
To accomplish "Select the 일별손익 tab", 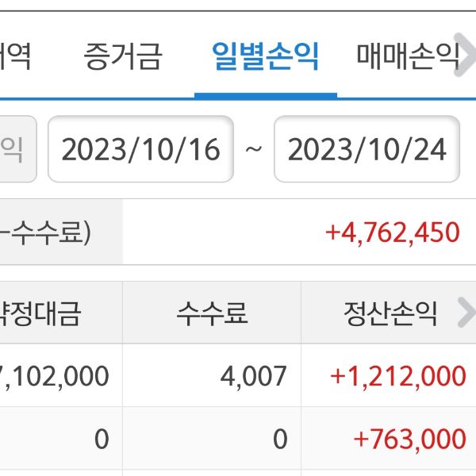I will pyautogui.click(x=265, y=56).
